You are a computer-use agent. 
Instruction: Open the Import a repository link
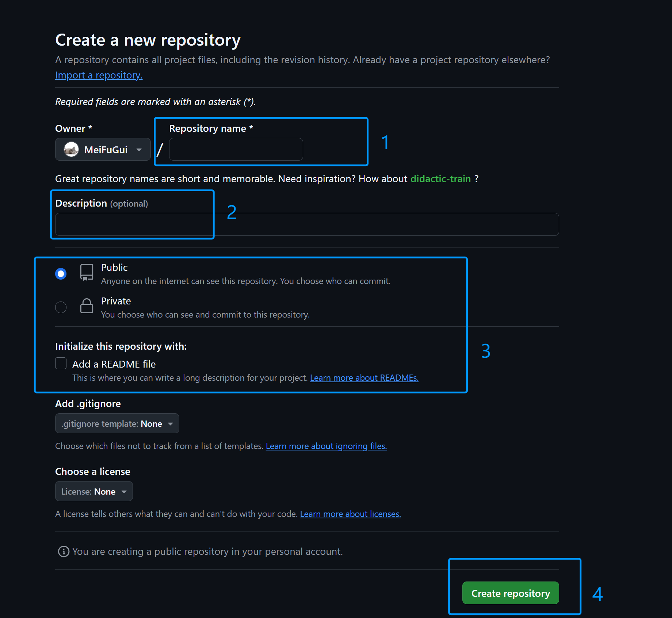coord(99,75)
